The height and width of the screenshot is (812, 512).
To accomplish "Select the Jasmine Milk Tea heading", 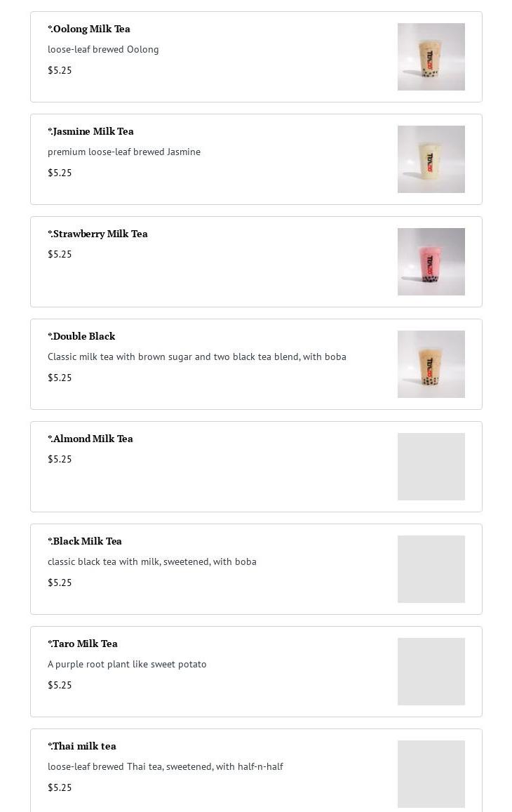I will pyautogui.click(x=90, y=131).
